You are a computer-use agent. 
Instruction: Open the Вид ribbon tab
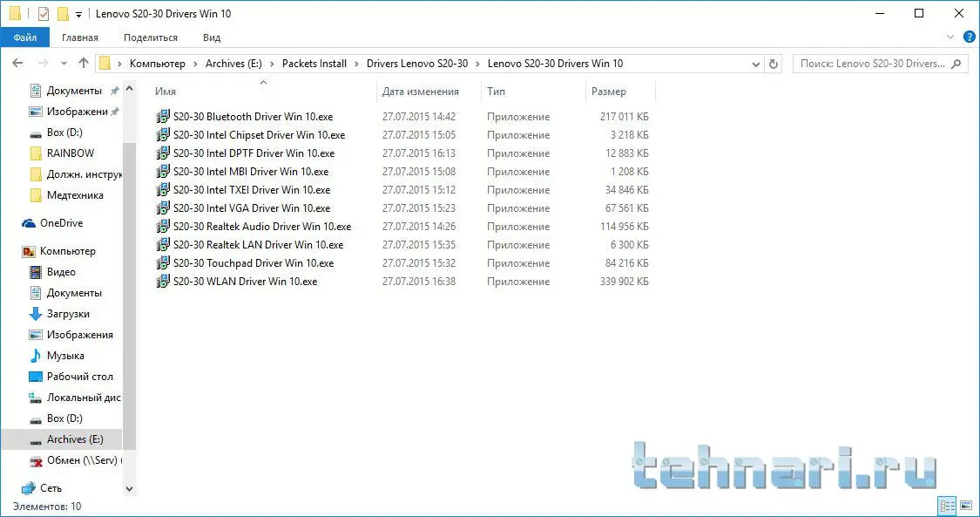tap(212, 37)
